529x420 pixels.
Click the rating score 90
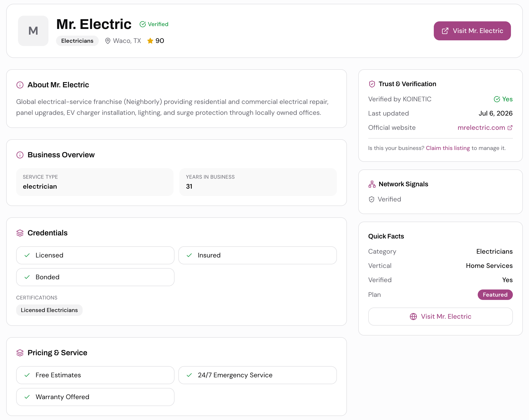pos(160,41)
